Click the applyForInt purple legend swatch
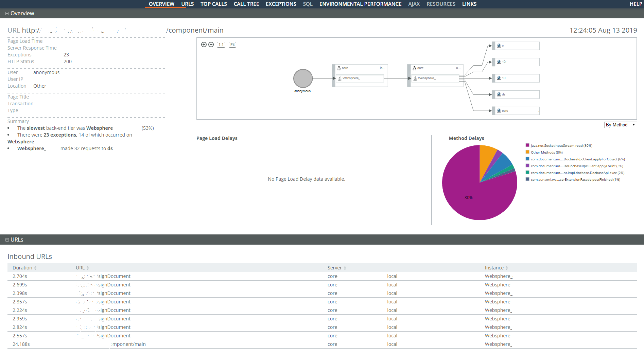 click(527, 166)
